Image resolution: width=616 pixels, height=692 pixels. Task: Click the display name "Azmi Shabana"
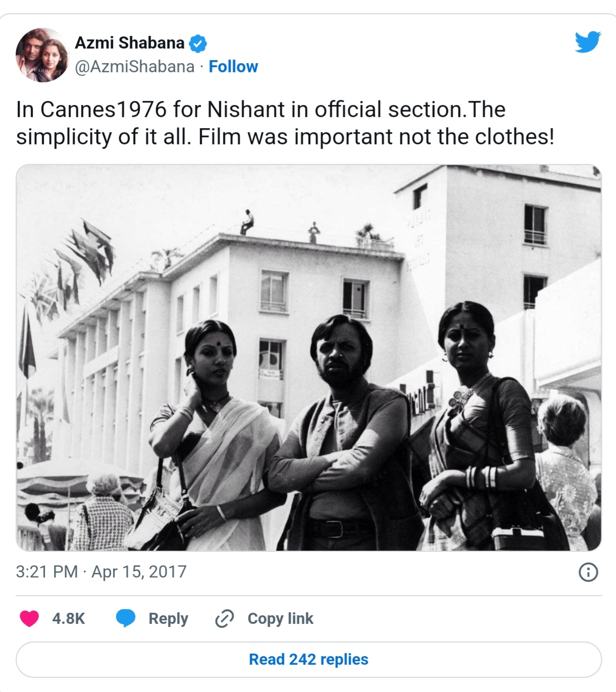129,43
